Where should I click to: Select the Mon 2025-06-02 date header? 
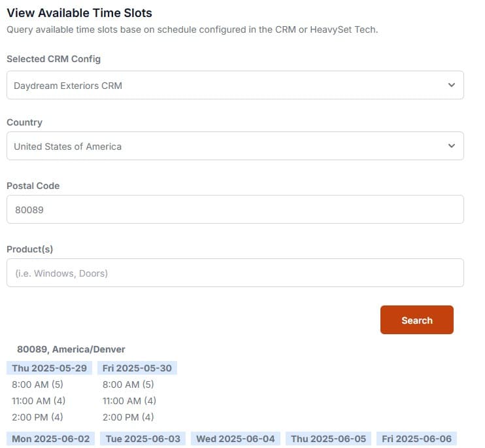point(51,439)
